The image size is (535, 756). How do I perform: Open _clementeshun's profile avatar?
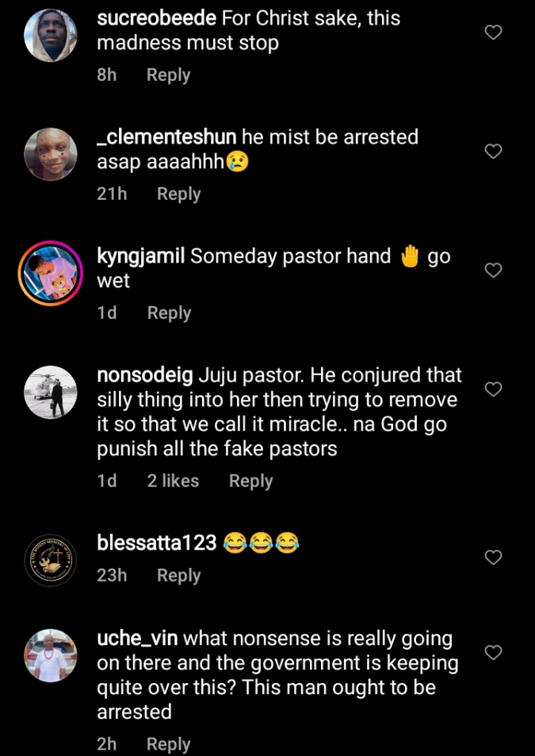click(x=51, y=155)
